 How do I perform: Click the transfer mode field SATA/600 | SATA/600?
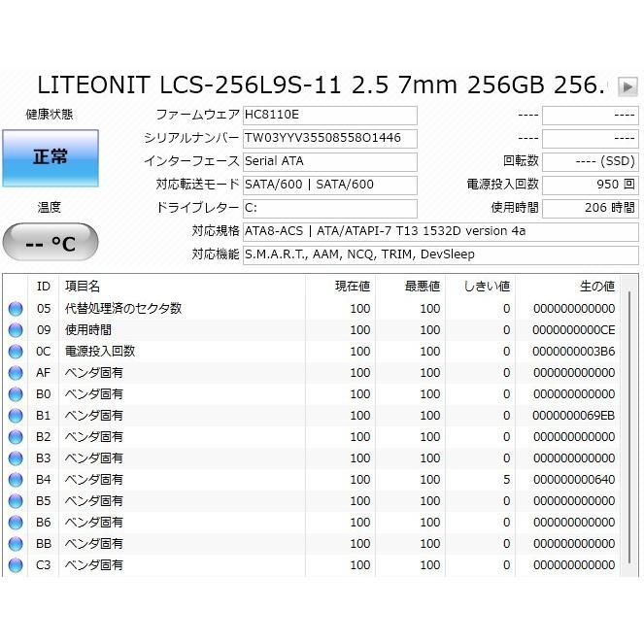pos(330,186)
